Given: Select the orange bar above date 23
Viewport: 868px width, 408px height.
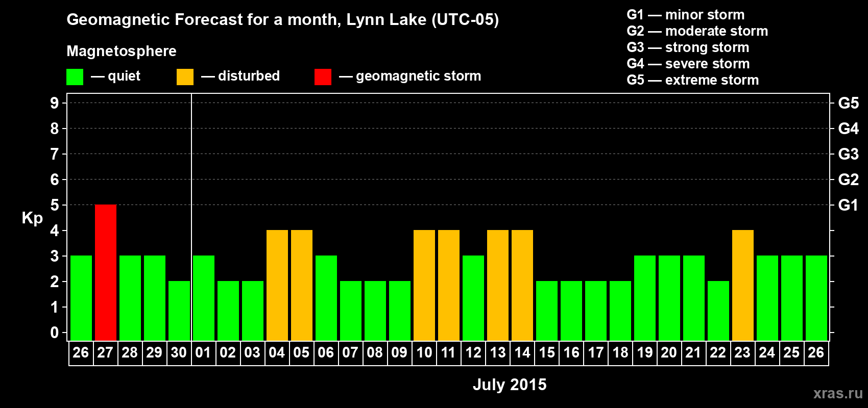Looking at the screenshot, I should (743, 285).
